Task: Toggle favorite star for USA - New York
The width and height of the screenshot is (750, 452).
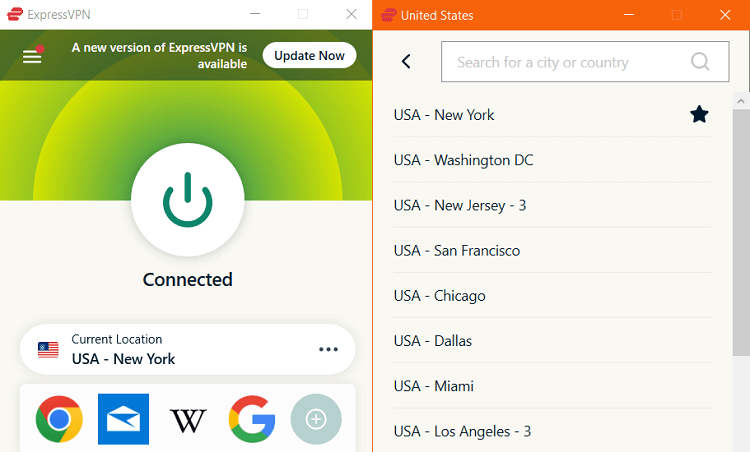Action: pos(699,114)
